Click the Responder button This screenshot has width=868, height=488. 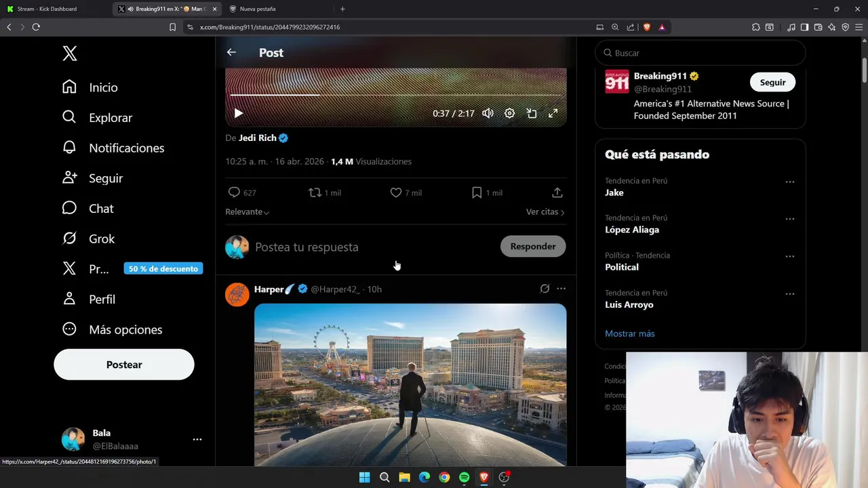tap(533, 246)
